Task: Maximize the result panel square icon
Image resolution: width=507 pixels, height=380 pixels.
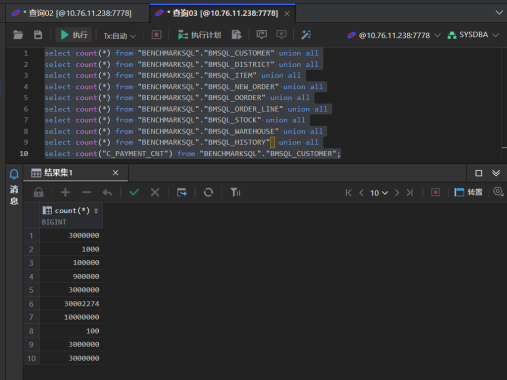Action: point(478,173)
